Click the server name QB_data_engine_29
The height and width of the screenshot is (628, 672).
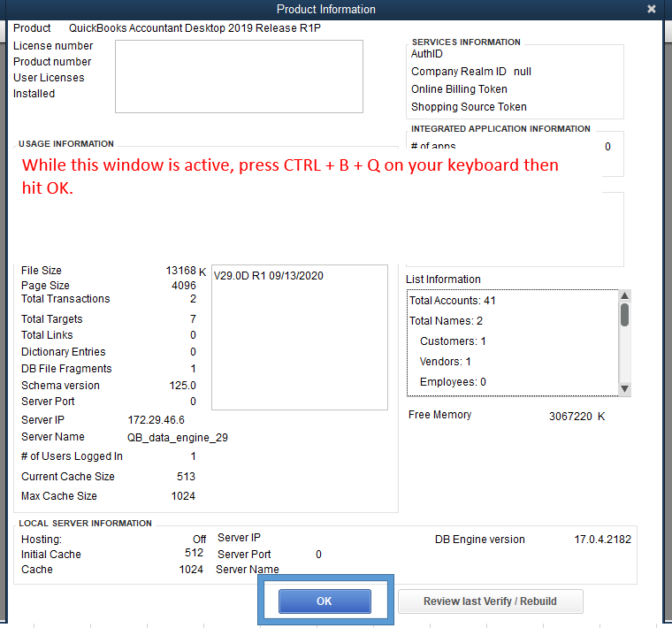[178, 437]
